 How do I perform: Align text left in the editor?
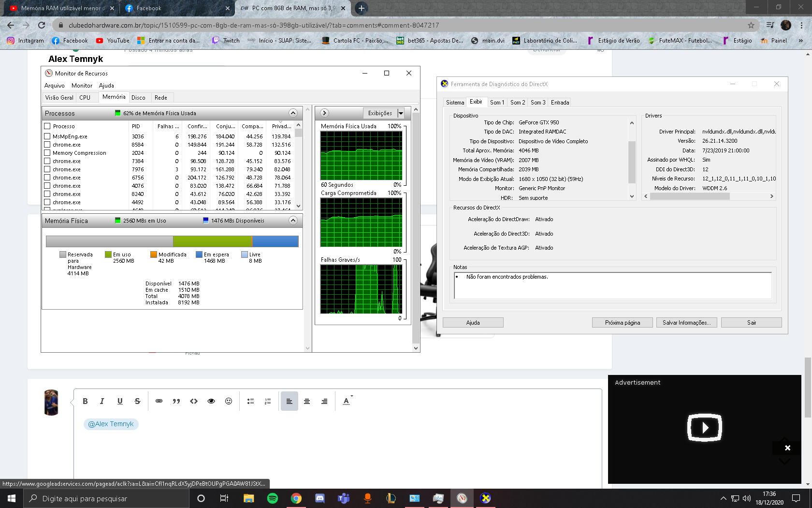[x=289, y=401]
